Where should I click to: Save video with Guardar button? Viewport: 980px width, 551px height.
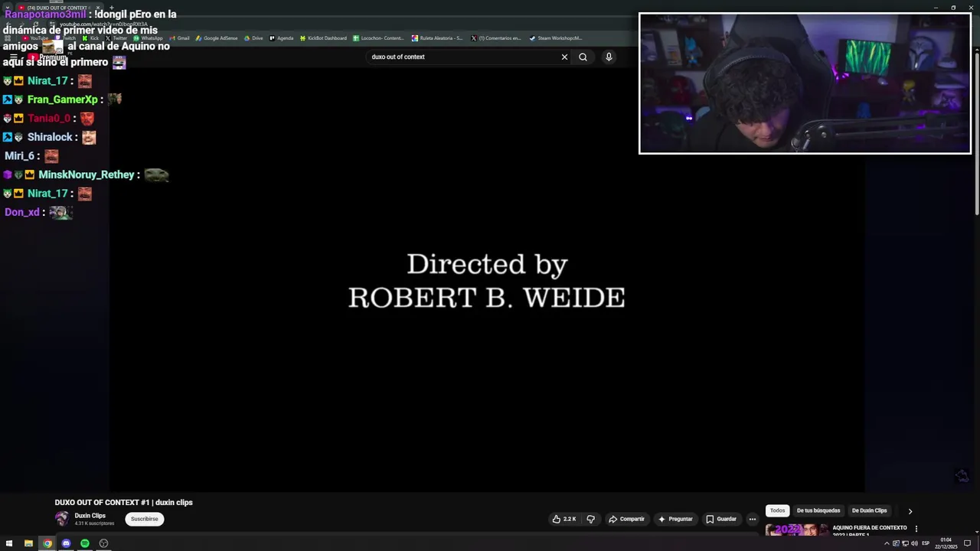coord(721,519)
